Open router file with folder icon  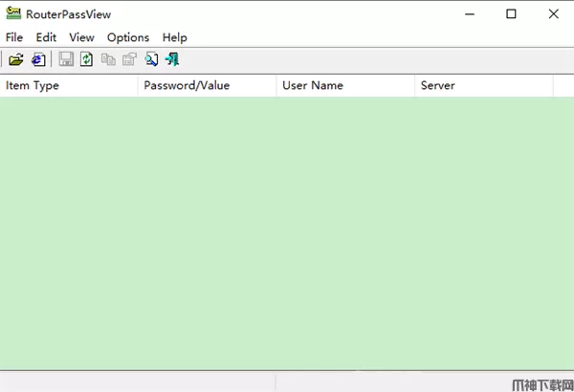15,59
